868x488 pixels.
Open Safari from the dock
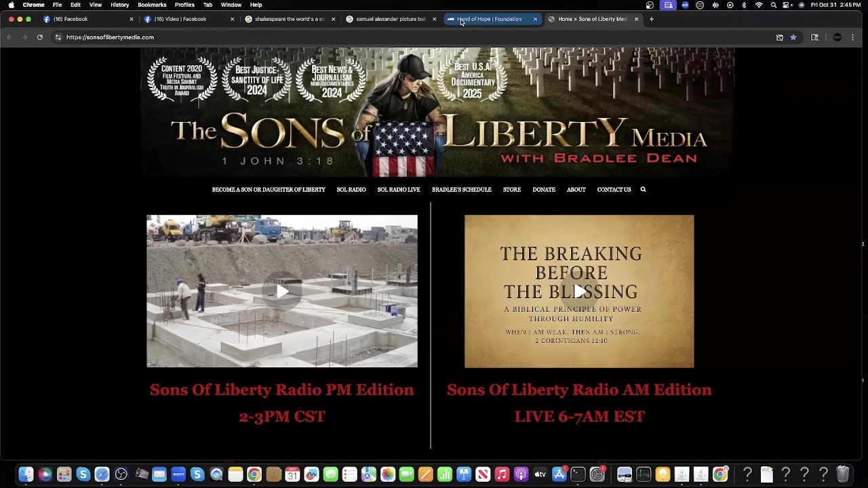(102, 474)
